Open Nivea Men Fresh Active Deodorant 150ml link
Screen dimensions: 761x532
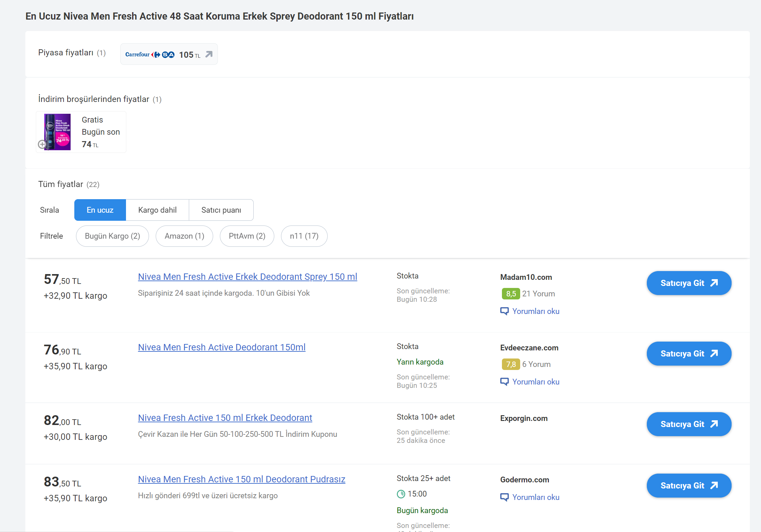pos(222,347)
